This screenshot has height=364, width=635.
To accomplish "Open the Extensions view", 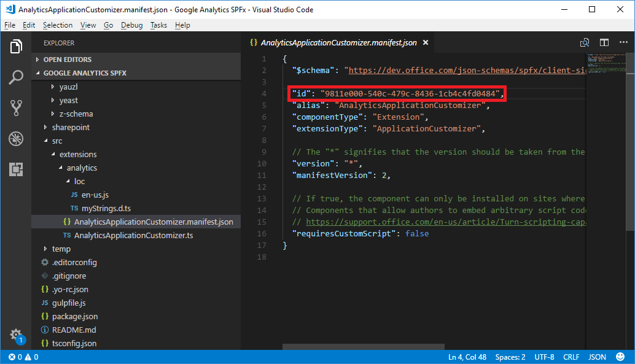I will click(x=16, y=171).
